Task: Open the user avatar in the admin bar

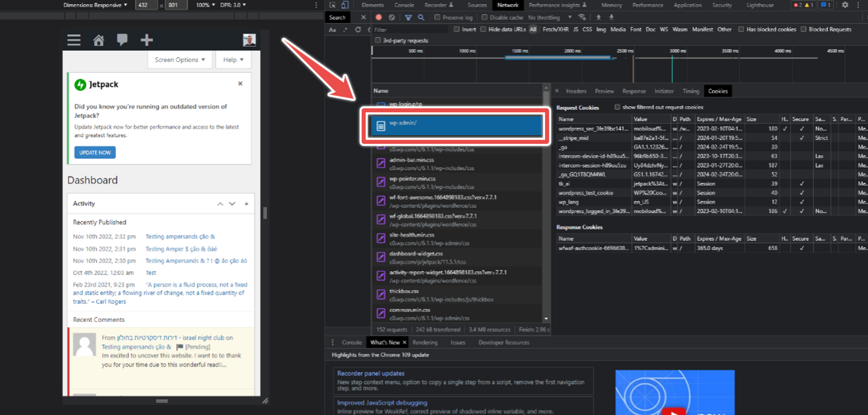Action: click(x=249, y=40)
